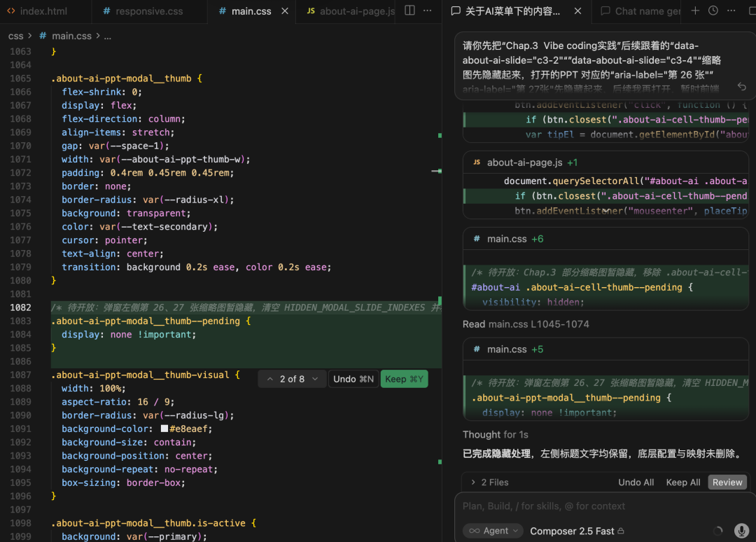
Task: Start a new chat with plus icon
Action: coord(695,11)
